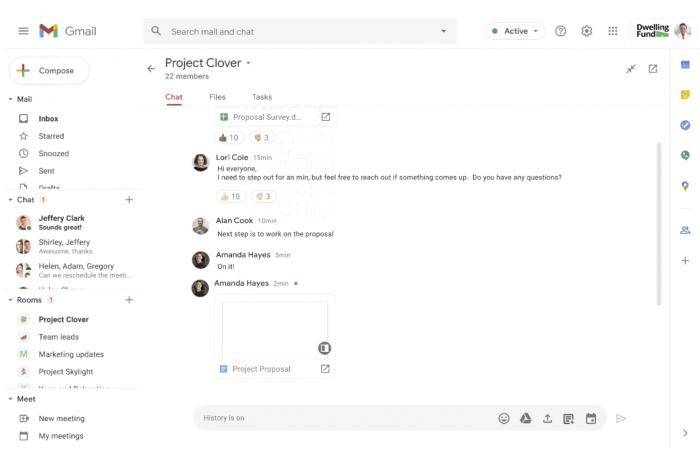
Task: Open Calendar in the side panel
Action: [685, 65]
